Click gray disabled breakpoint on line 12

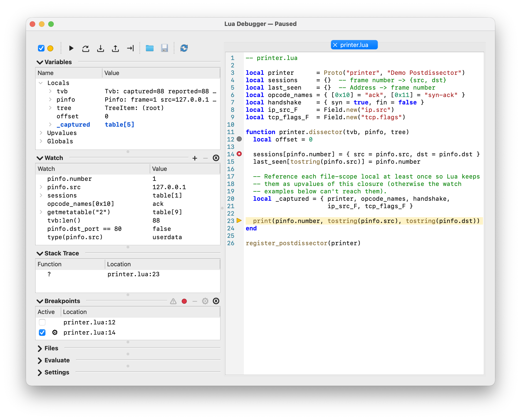[239, 139]
